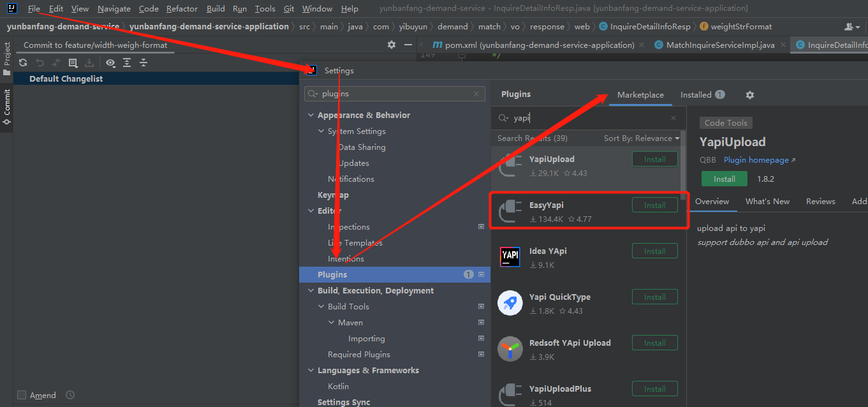Toggle the Amend checkbox
Viewport: 868px width, 407px height.
pyautogui.click(x=22, y=395)
